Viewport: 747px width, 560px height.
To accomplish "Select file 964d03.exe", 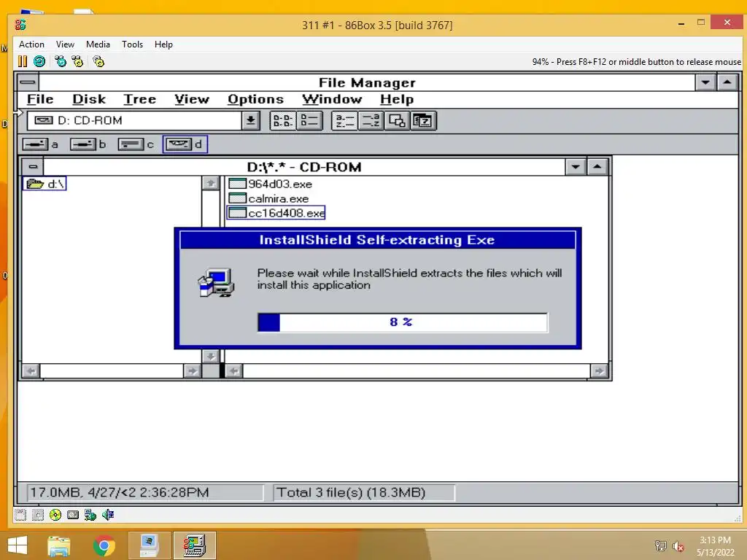I will coord(270,184).
